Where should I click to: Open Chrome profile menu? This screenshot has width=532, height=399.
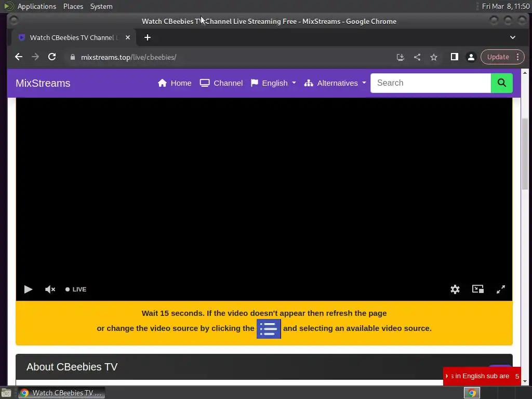[x=471, y=57]
